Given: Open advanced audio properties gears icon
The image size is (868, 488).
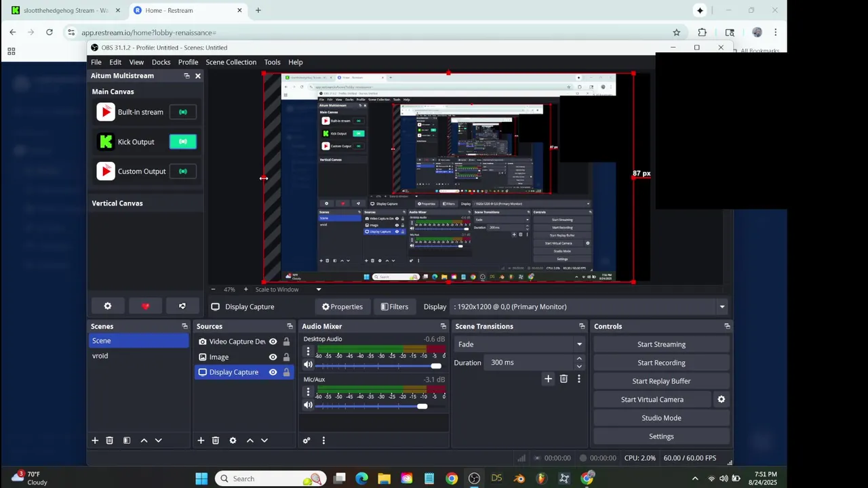Looking at the screenshot, I should click(x=307, y=441).
